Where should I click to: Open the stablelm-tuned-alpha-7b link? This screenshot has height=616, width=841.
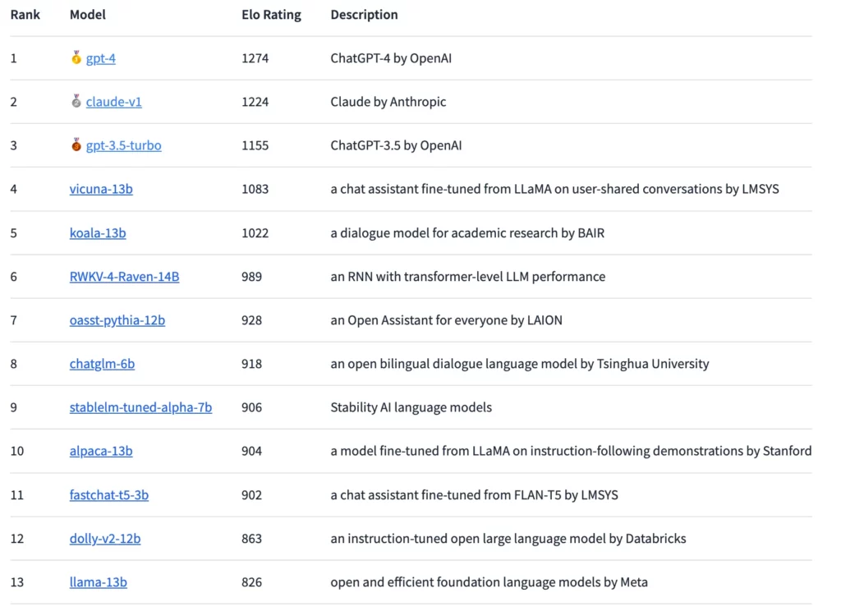140,407
